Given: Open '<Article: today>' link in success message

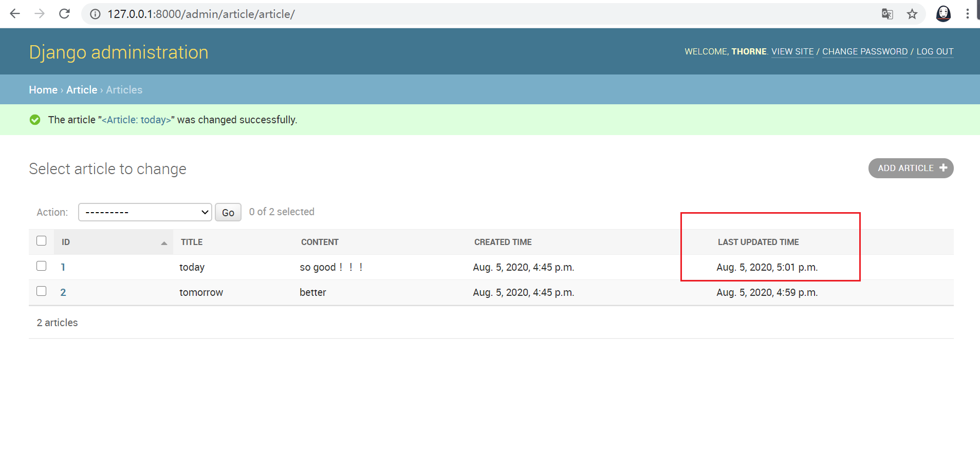Looking at the screenshot, I should [x=136, y=120].
